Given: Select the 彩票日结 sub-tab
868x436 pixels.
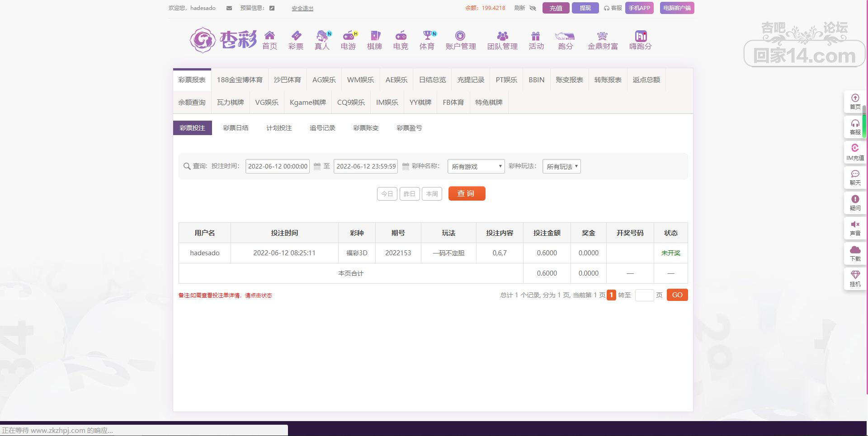Looking at the screenshot, I should pos(236,128).
